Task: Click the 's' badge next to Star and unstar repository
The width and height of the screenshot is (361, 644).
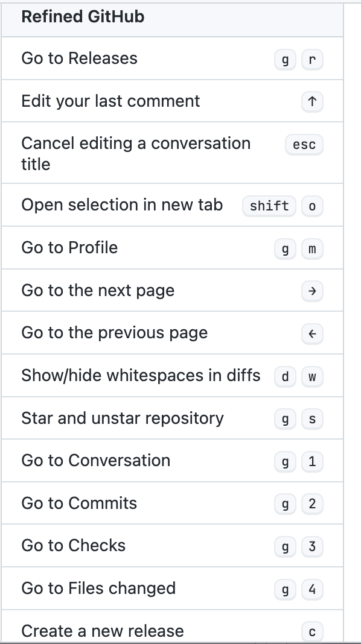Action: (x=311, y=418)
